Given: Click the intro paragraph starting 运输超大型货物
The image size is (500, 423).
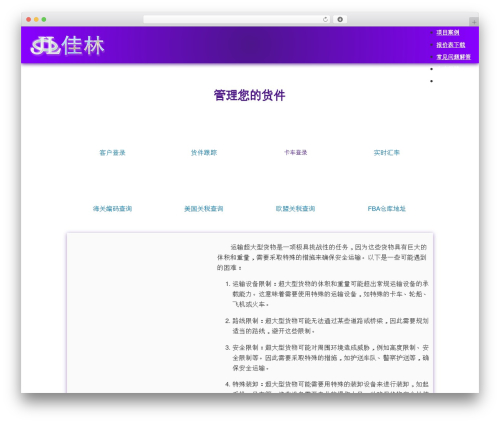Looking at the screenshot, I should pos(322,257).
